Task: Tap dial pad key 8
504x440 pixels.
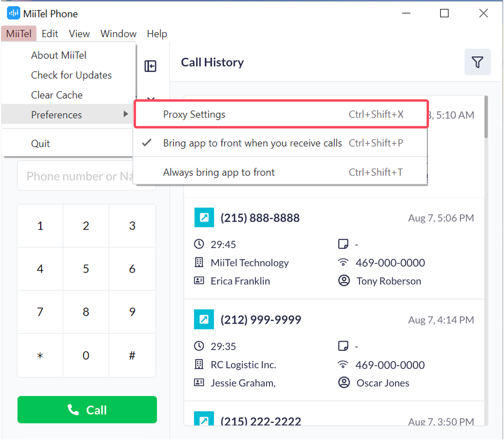Action: click(x=86, y=312)
